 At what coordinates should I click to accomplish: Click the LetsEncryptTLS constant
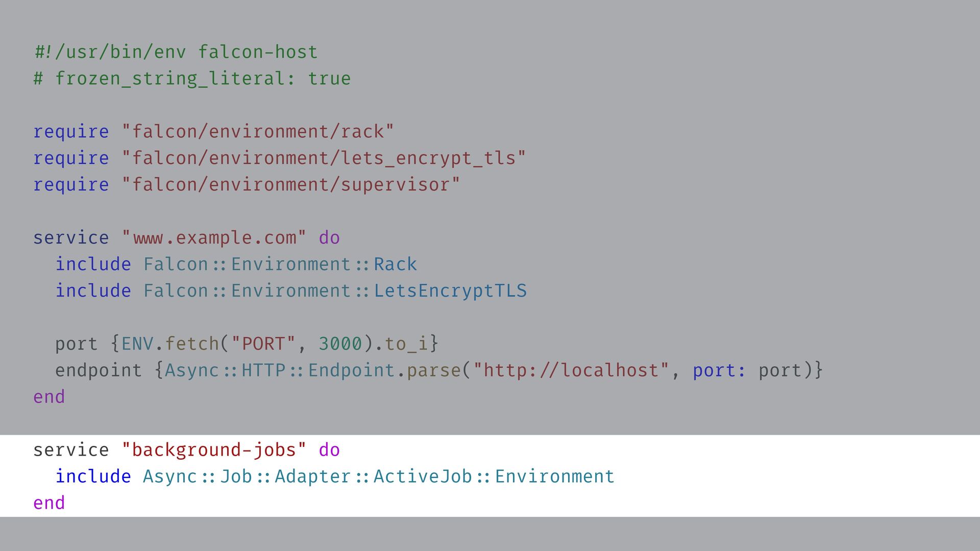[x=450, y=291]
